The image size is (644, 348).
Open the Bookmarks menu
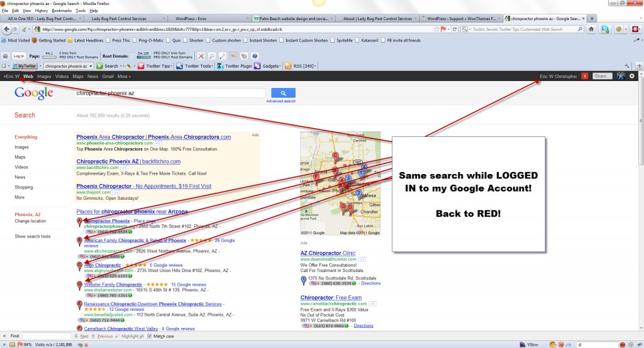click(x=62, y=11)
